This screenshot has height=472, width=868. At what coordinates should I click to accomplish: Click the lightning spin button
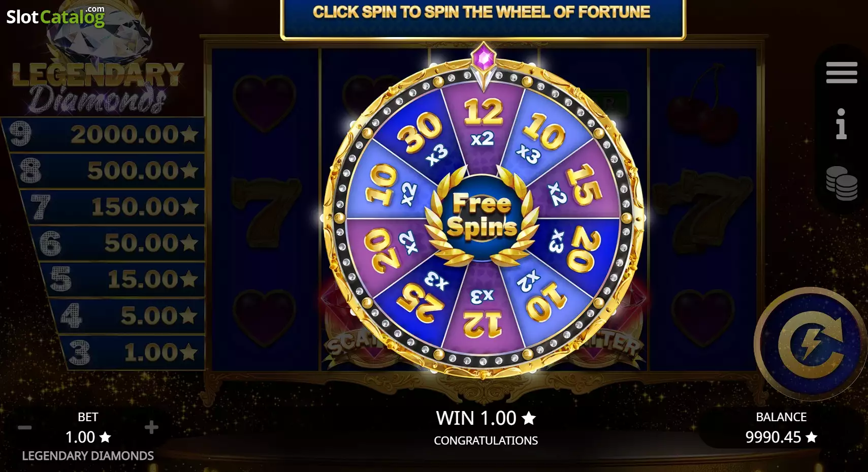point(811,344)
